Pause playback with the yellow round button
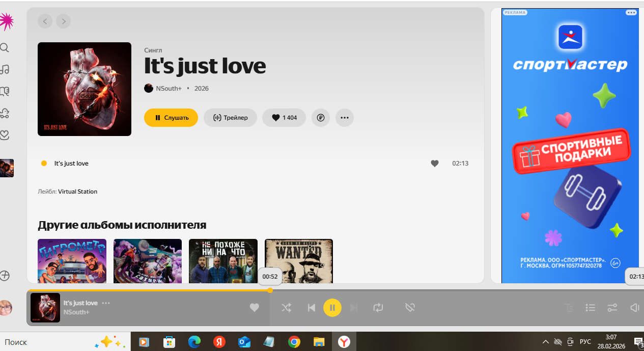Image resolution: width=644 pixels, height=351 pixels. pos(332,307)
